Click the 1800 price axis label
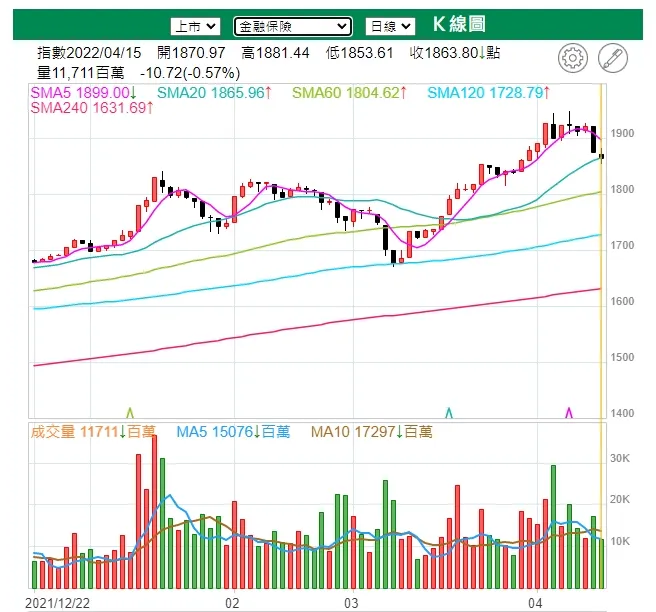 [x=622, y=189]
